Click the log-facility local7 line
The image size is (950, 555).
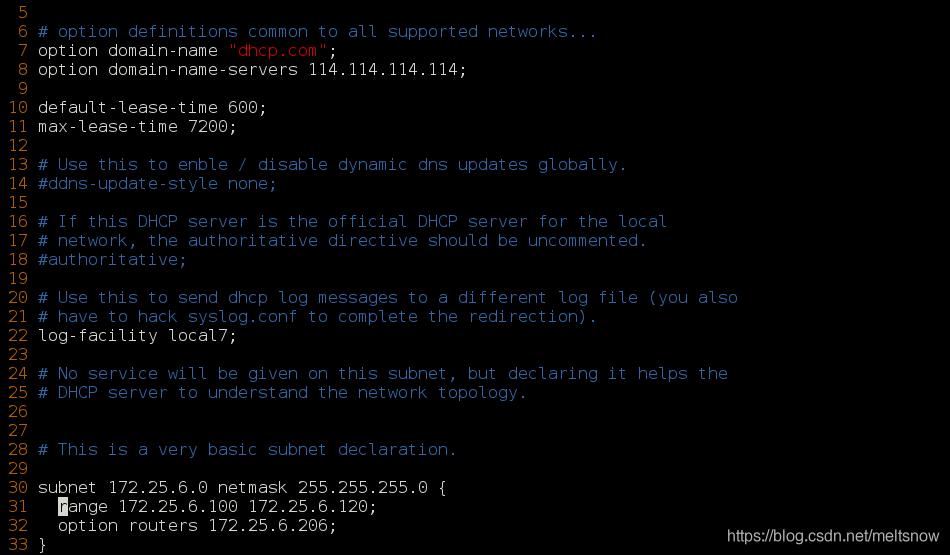(137, 335)
